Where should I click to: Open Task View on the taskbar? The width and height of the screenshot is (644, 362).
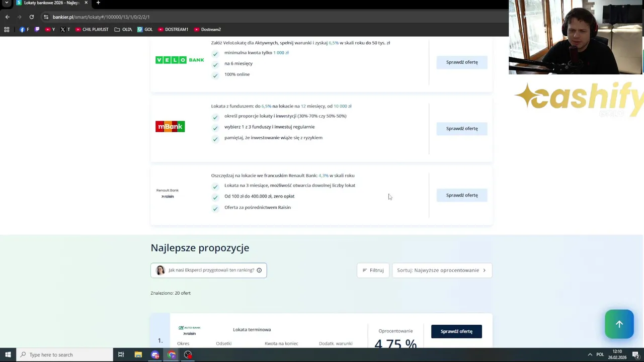121,354
